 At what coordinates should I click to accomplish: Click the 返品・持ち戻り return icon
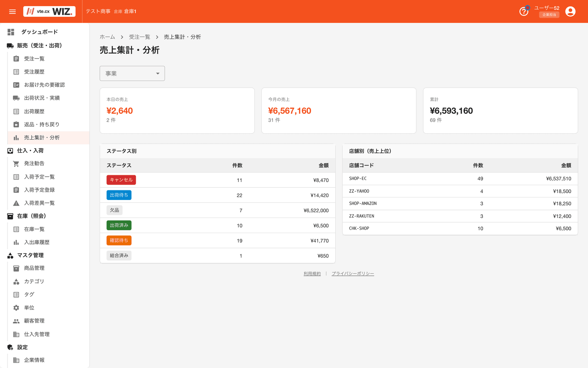click(16, 125)
